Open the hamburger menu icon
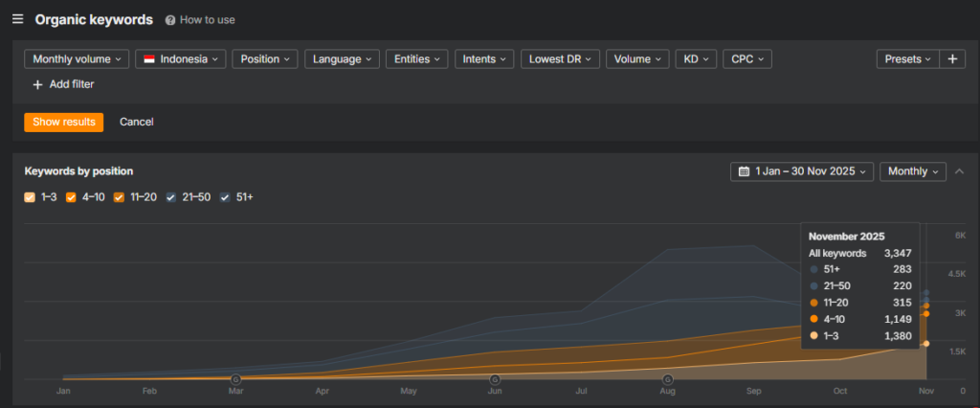Viewport: 980px width, 408px height. click(17, 19)
